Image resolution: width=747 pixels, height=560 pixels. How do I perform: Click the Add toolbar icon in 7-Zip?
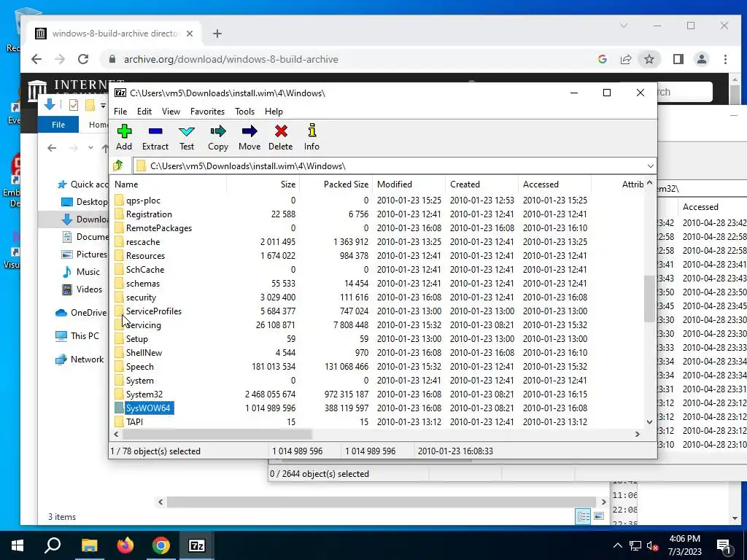coord(124,137)
